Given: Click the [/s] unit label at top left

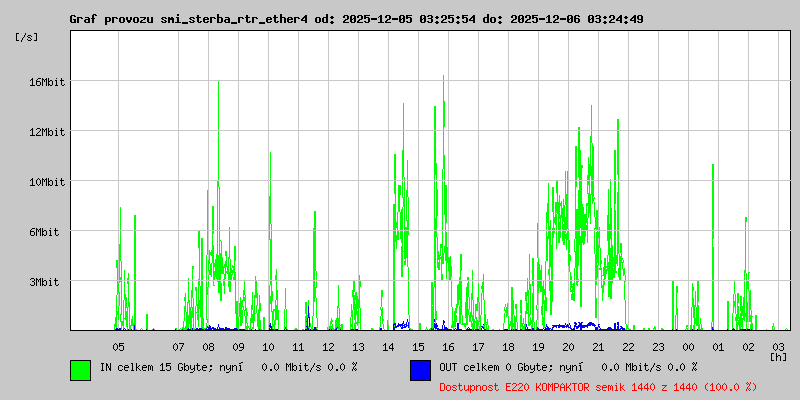Looking at the screenshot, I should pos(27,37).
